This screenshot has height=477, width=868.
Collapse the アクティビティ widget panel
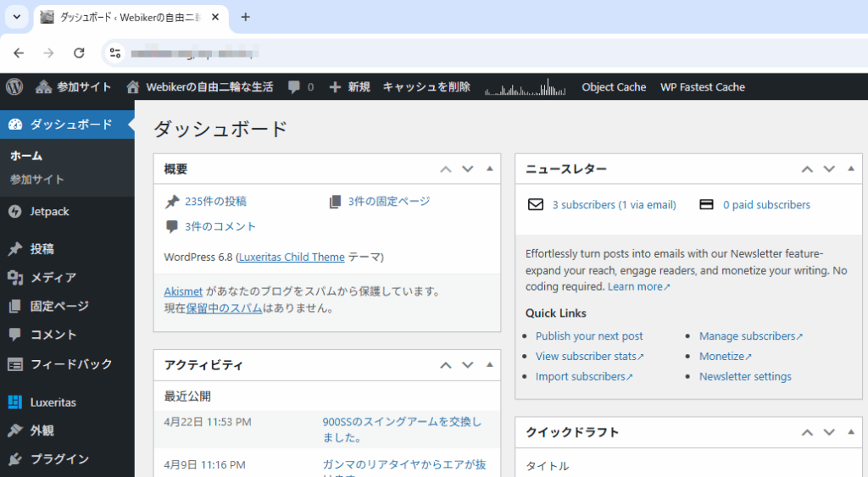(489, 364)
